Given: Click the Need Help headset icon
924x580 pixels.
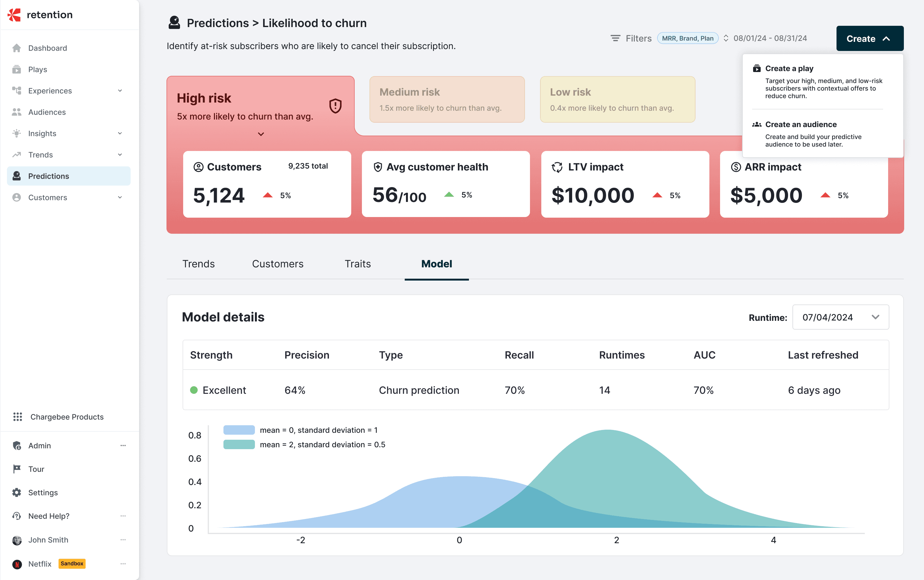Looking at the screenshot, I should click(16, 516).
